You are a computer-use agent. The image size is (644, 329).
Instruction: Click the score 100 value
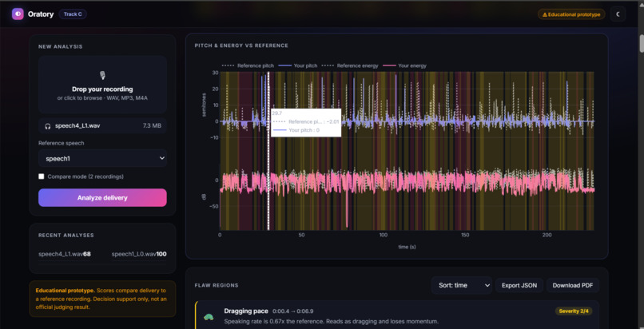tap(161, 254)
